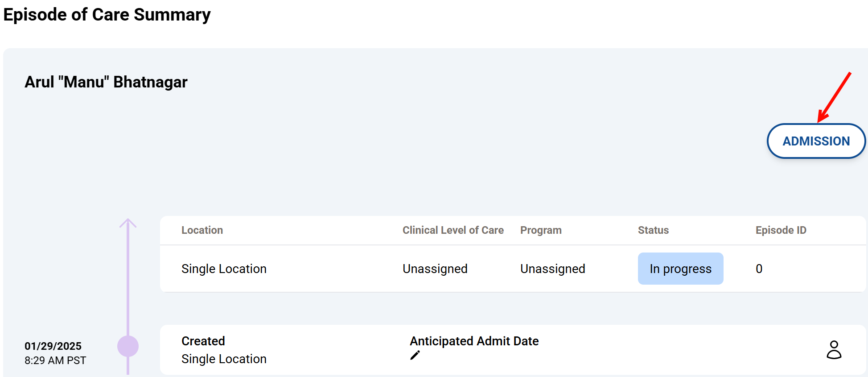Click the Program column header
868x377 pixels.
pyautogui.click(x=541, y=230)
